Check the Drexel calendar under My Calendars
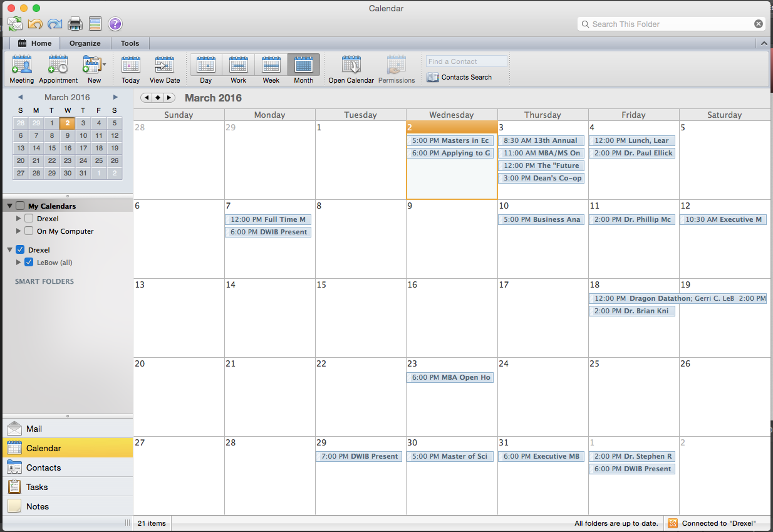The height and width of the screenshot is (532, 773). point(29,219)
